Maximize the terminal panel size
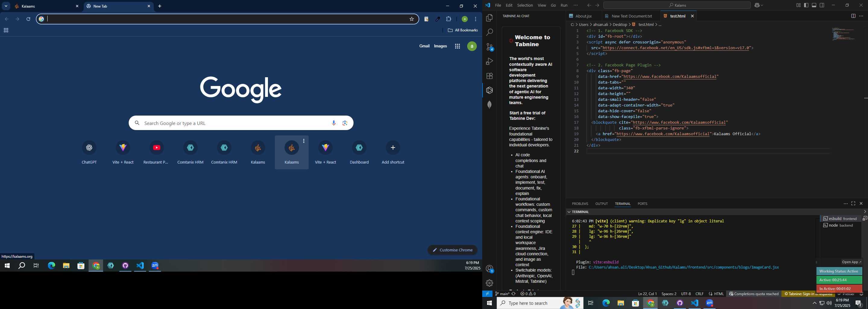 (x=853, y=204)
